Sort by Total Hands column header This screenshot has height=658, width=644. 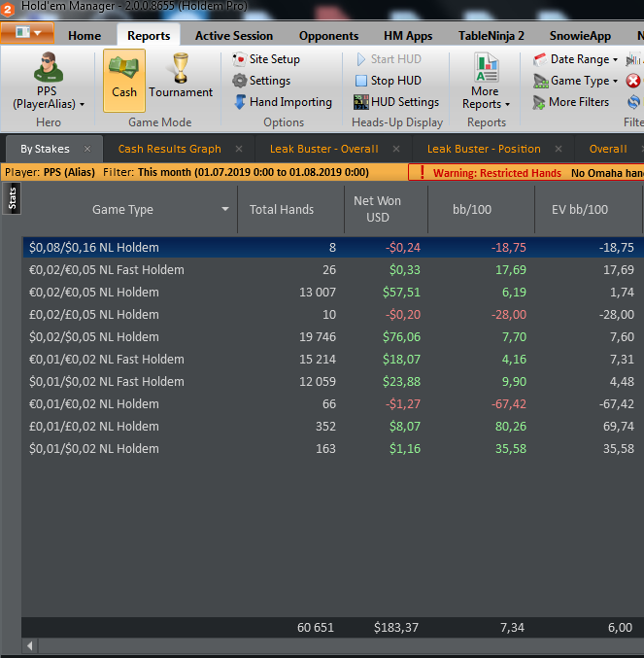[x=290, y=209]
